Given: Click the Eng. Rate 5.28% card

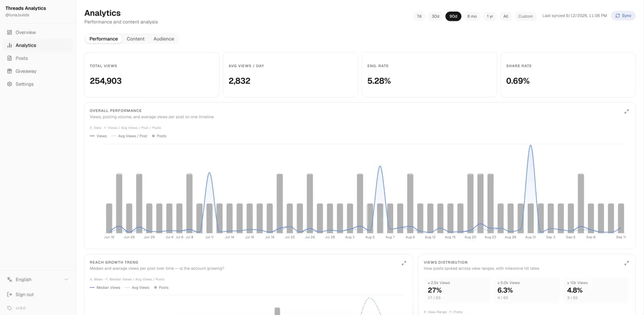Looking at the screenshot, I should pos(429,75).
